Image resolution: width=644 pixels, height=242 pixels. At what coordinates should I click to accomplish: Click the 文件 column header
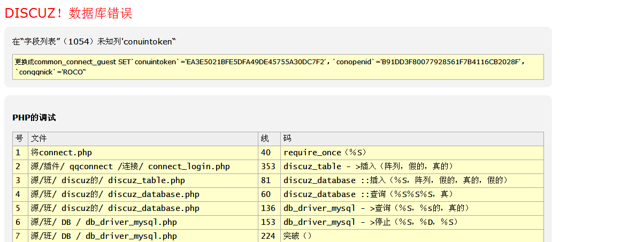(39, 139)
